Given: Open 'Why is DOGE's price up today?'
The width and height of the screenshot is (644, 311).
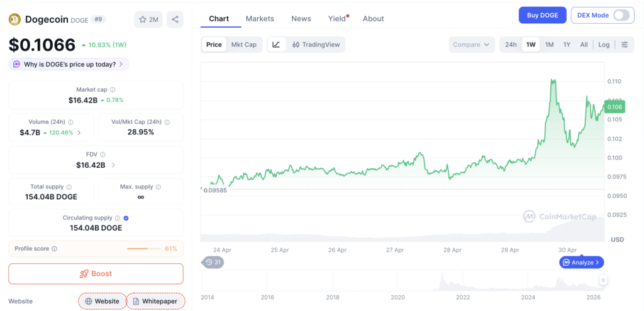Looking at the screenshot, I should [69, 65].
